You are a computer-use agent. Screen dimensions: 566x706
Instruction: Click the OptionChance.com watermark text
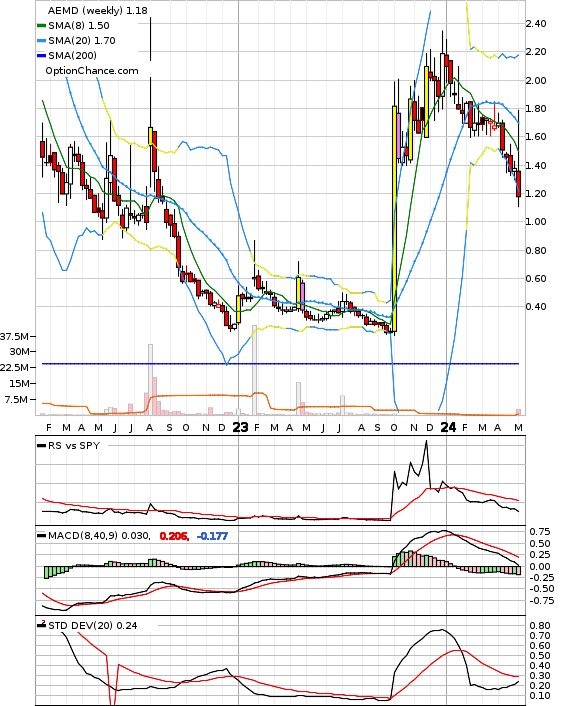click(x=92, y=71)
